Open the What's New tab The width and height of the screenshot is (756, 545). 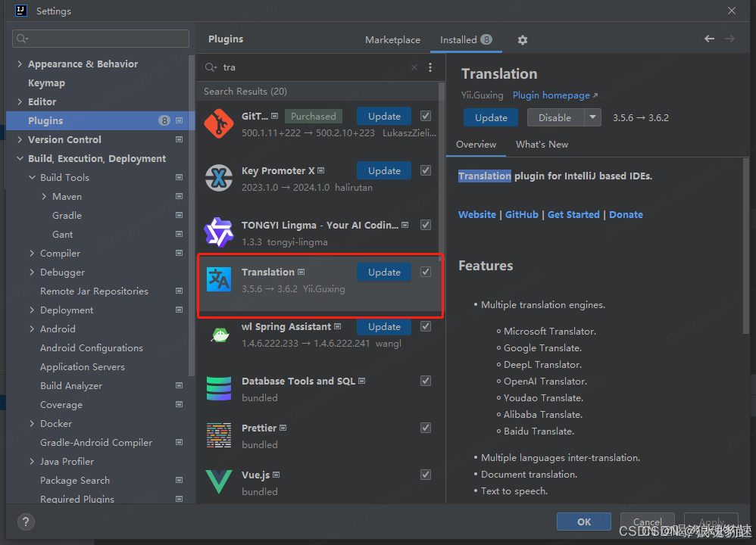(x=542, y=145)
